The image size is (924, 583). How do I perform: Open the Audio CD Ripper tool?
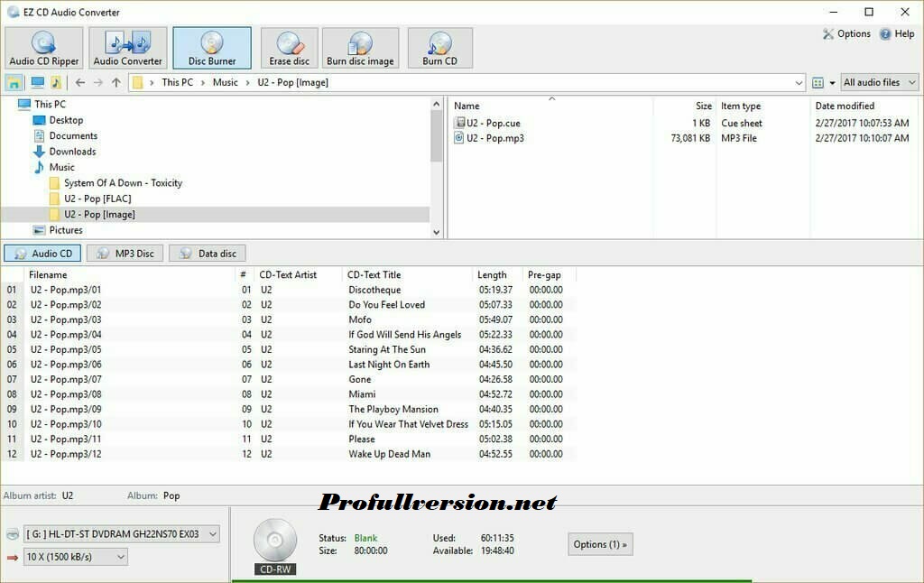point(42,47)
